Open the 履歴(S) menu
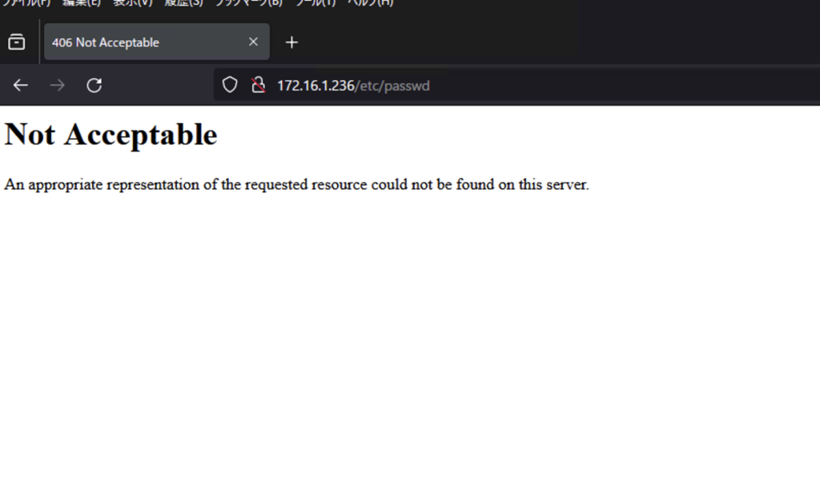The height and width of the screenshot is (504, 820). click(x=183, y=3)
